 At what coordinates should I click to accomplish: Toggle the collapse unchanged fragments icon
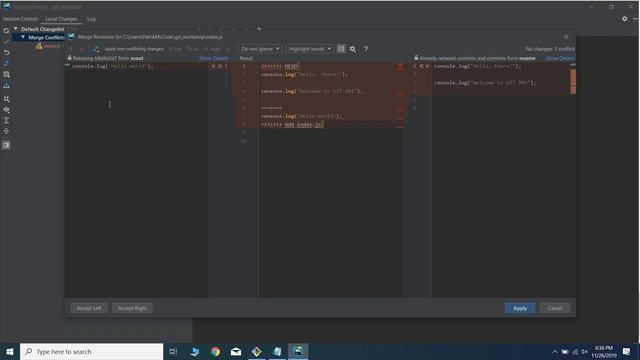(341, 49)
